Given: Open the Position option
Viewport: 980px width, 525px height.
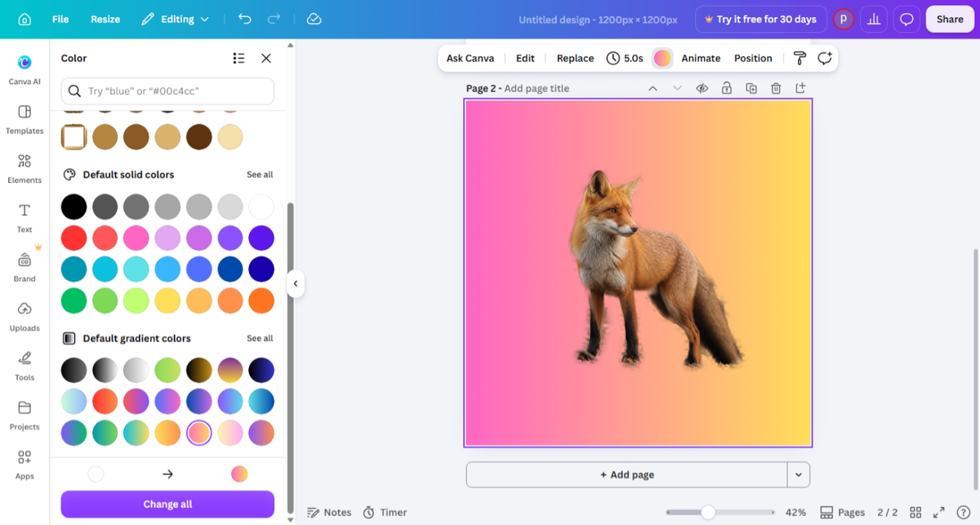Looking at the screenshot, I should [753, 58].
